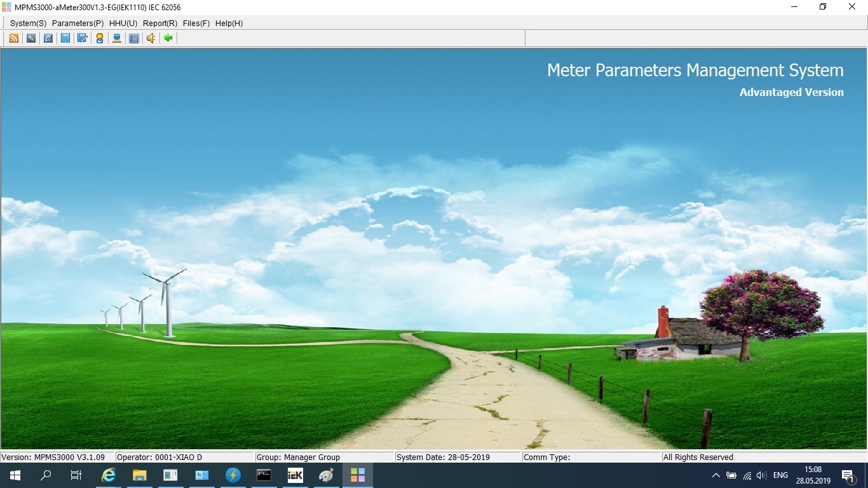Open the System(S) menu
The width and height of the screenshot is (868, 488).
pos(28,24)
